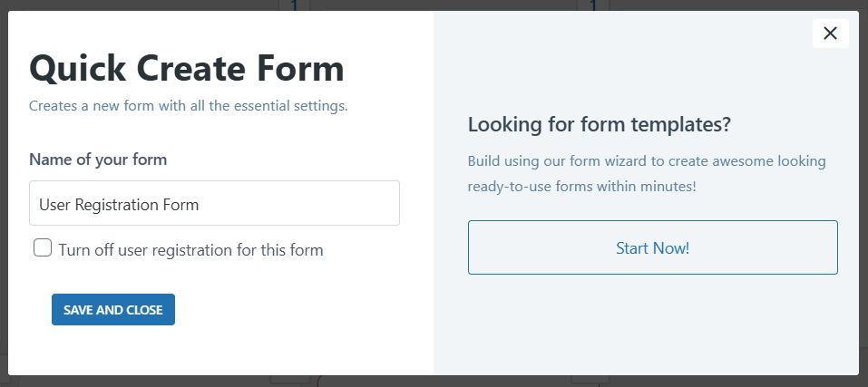Screen dimensions: 868x387
Task: Click the 'Name of your form' label
Action: coord(98,160)
